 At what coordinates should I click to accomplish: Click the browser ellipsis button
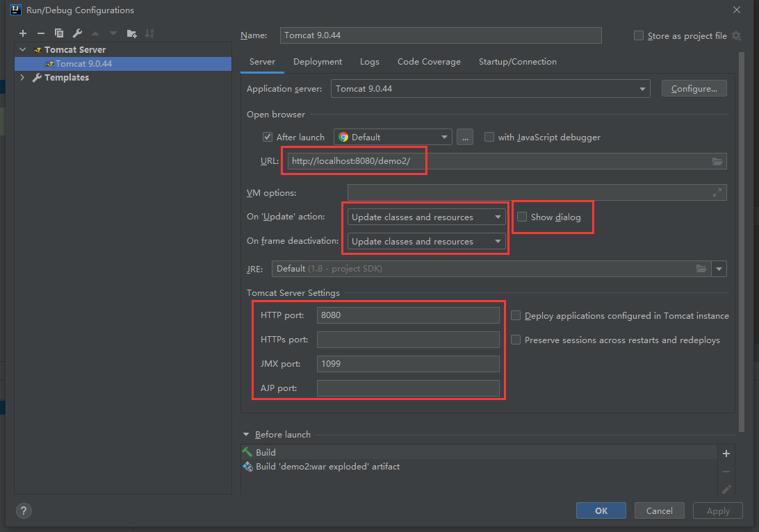tap(465, 138)
